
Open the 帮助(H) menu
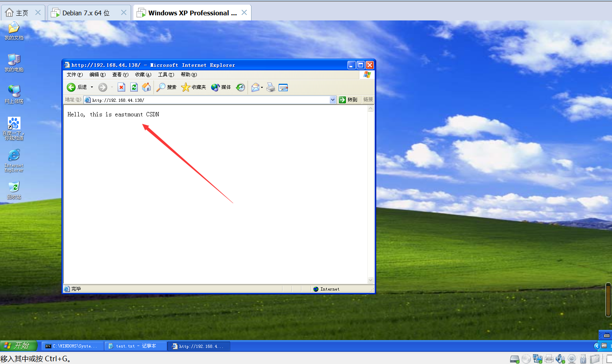tap(189, 75)
